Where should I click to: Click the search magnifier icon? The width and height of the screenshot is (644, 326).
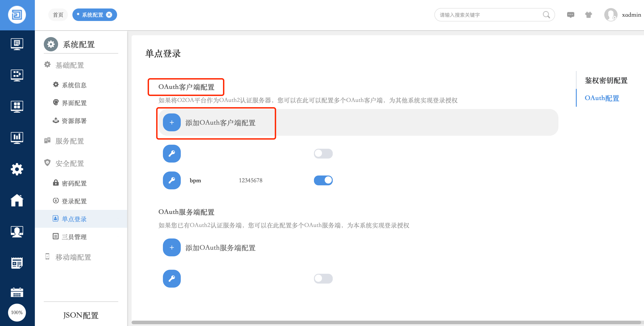coord(546,15)
